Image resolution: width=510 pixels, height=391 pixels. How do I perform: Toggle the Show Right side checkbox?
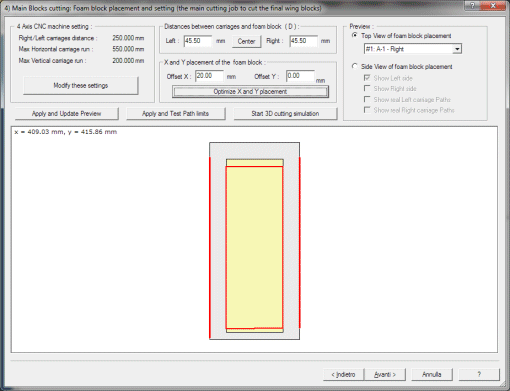coord(367,88)
